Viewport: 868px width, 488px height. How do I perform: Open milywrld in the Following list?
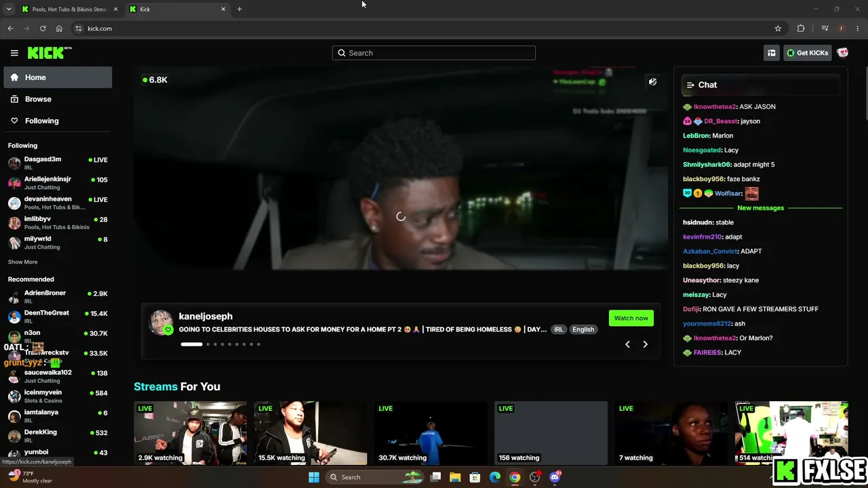[x=58, y=243]
